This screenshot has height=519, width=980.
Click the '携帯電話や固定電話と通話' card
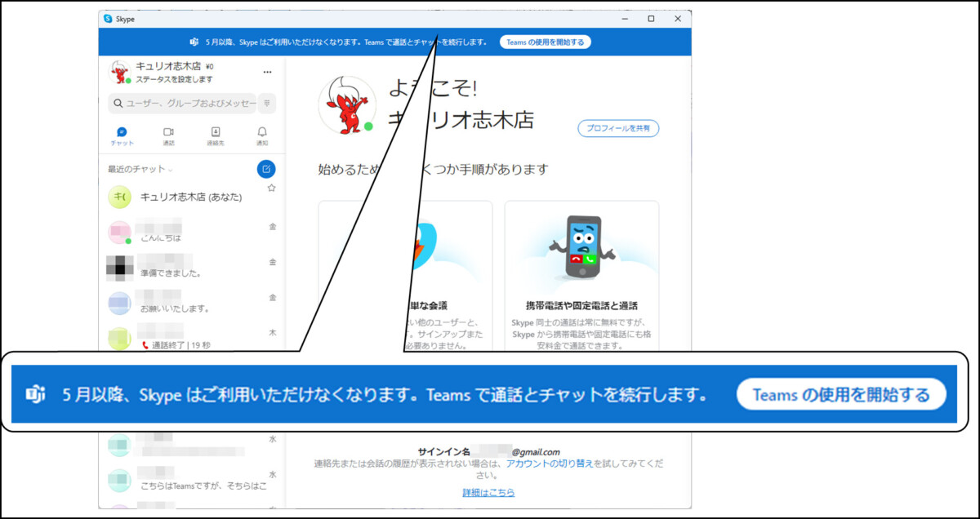(581, 277)
